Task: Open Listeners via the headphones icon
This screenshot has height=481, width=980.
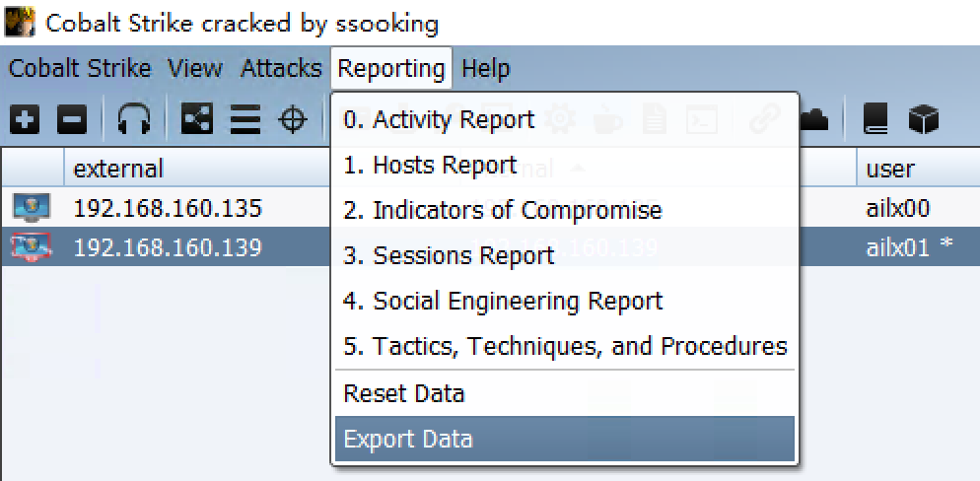Action: coord(133,120)
